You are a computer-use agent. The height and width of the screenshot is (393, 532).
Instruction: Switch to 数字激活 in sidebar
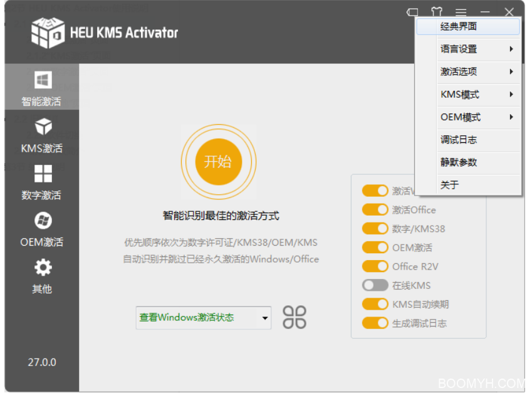pyautogui.click(x=43, y=181)
